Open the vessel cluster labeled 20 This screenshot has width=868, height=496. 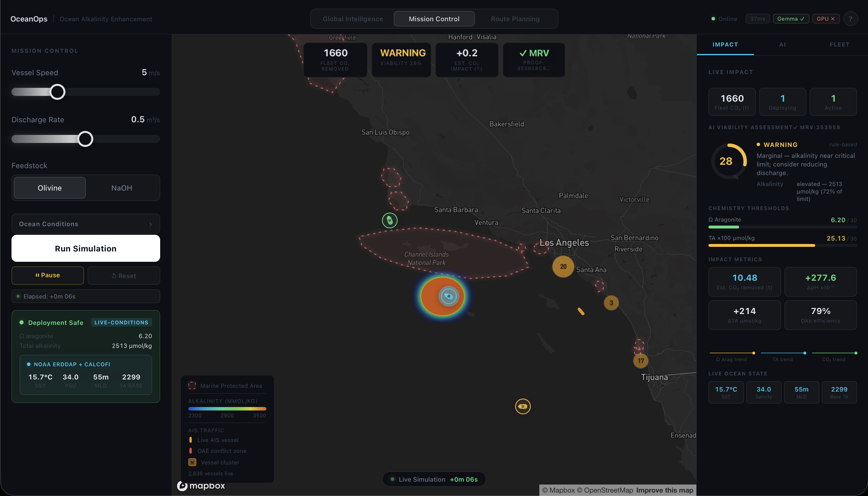tap(563, 266)
